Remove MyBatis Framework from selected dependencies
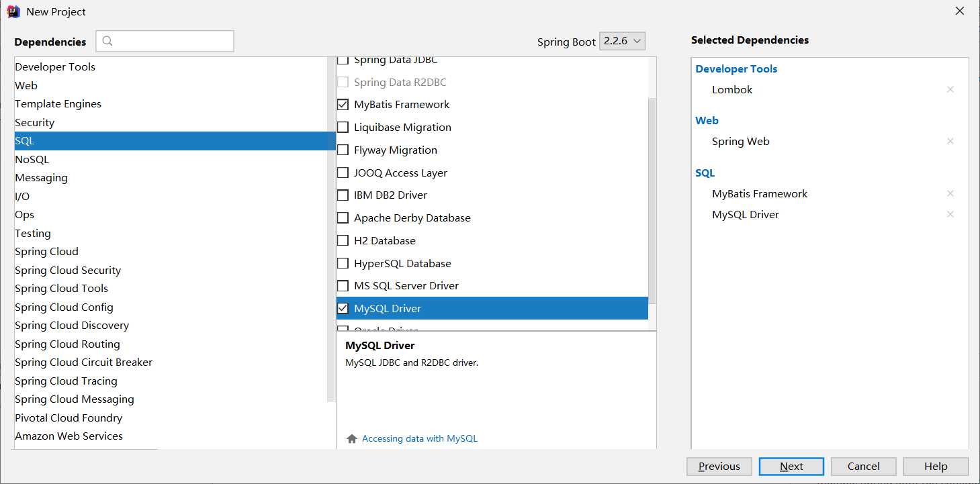This screenshot has height=484, width=980. [x=950, y=193]
